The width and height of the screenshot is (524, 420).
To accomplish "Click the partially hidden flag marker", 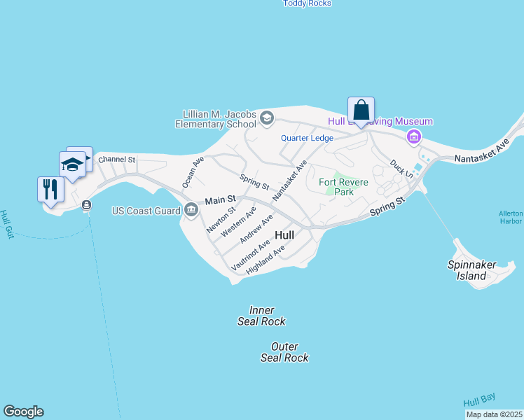I will [89, 157].
